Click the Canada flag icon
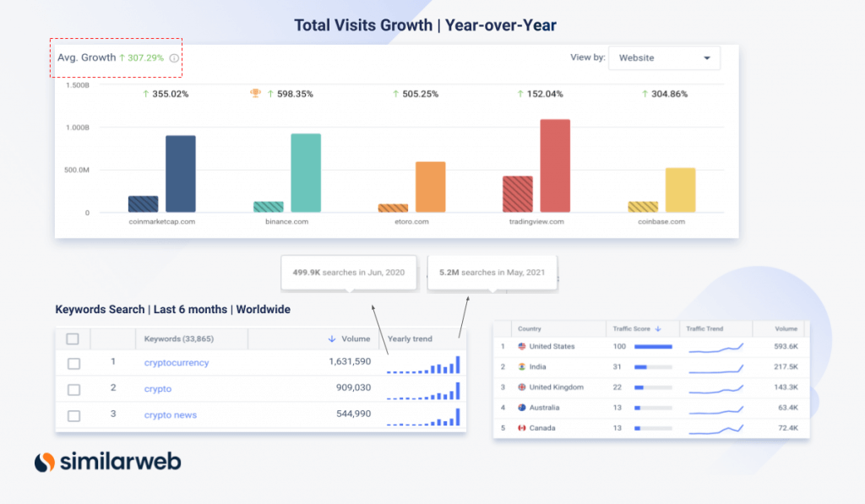 (522, 428)
